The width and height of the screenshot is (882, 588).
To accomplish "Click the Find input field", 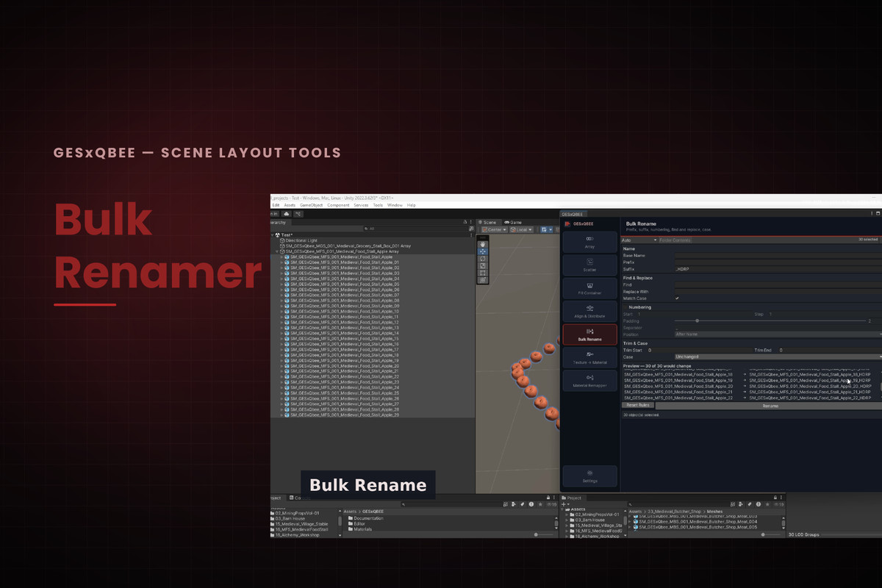I will tap(778, 284).
